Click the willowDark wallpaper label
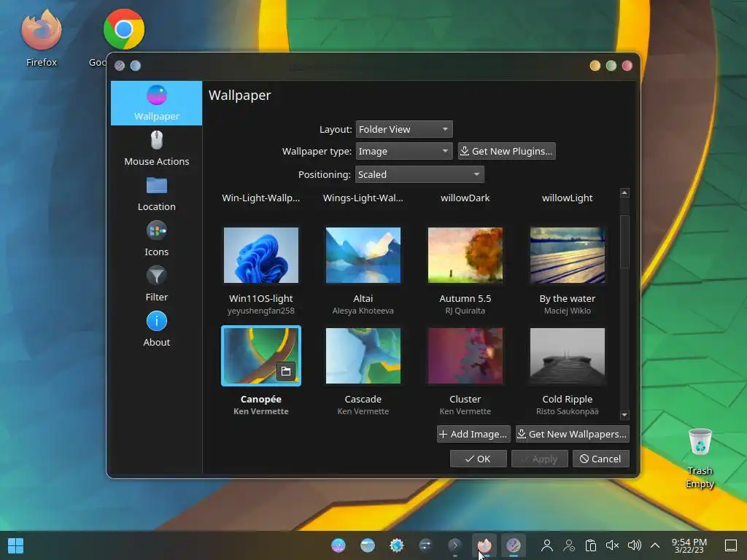The image size is (747, 560). tap(465, 198)
